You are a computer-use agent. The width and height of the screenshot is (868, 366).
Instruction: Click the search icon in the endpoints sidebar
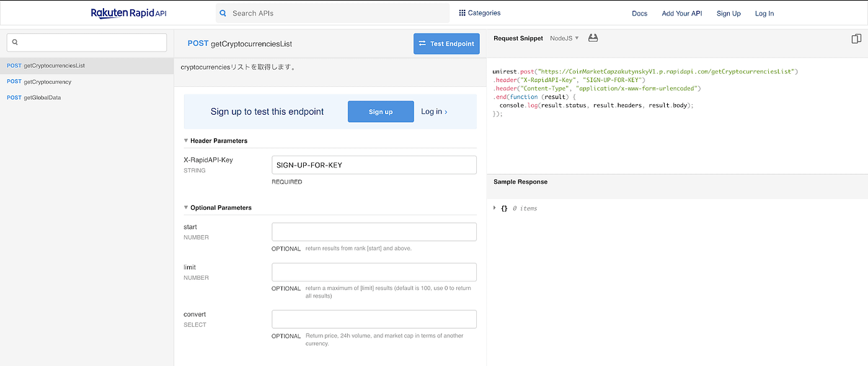(x=14, y=42)
